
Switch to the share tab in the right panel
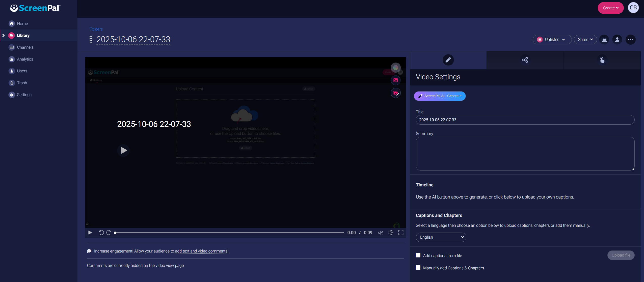click(525, 60)
